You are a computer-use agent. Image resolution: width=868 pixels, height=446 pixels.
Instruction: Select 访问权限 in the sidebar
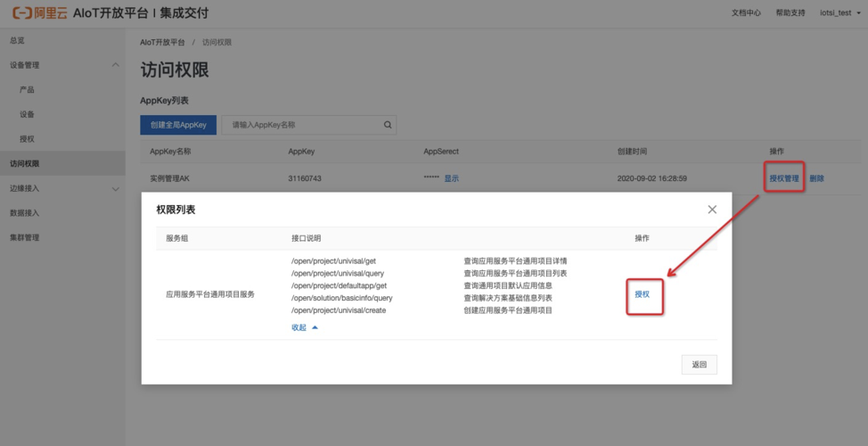[x=62, y=163]
